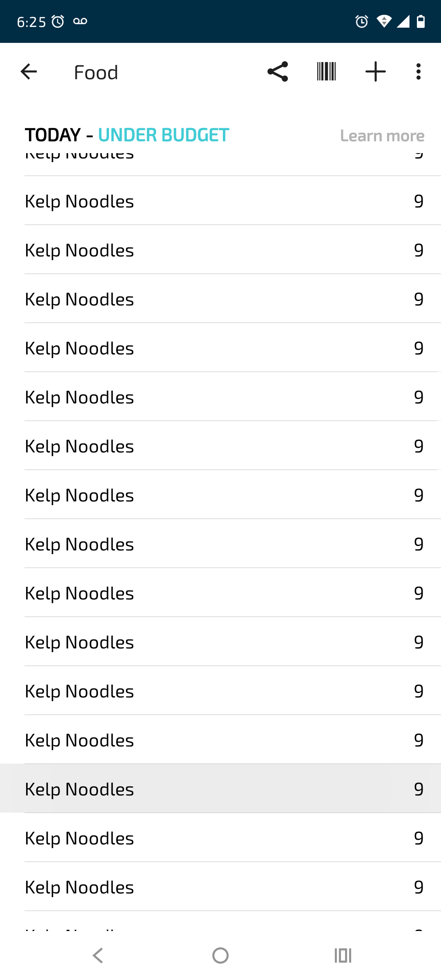This screenshot has height=980, width=441.
Task: Tap the plus icon to add food
Action: [375, 72]
